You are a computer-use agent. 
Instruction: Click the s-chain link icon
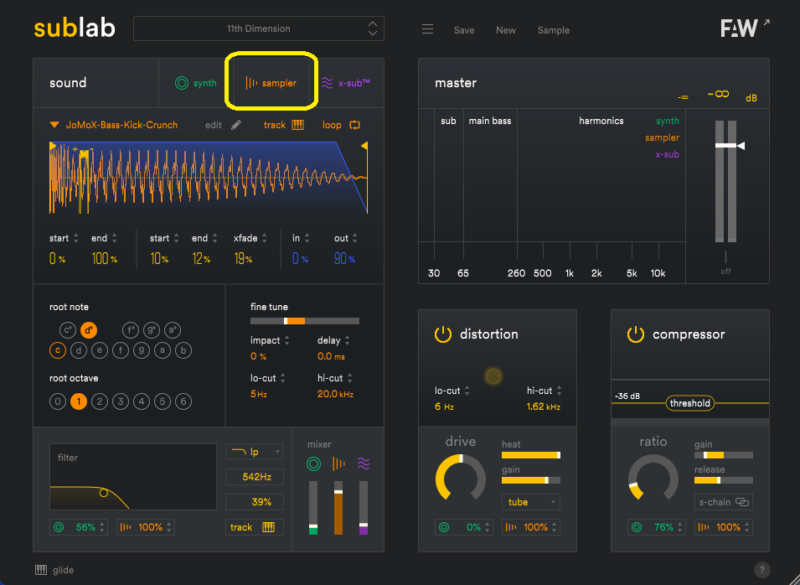coord(741,502)
